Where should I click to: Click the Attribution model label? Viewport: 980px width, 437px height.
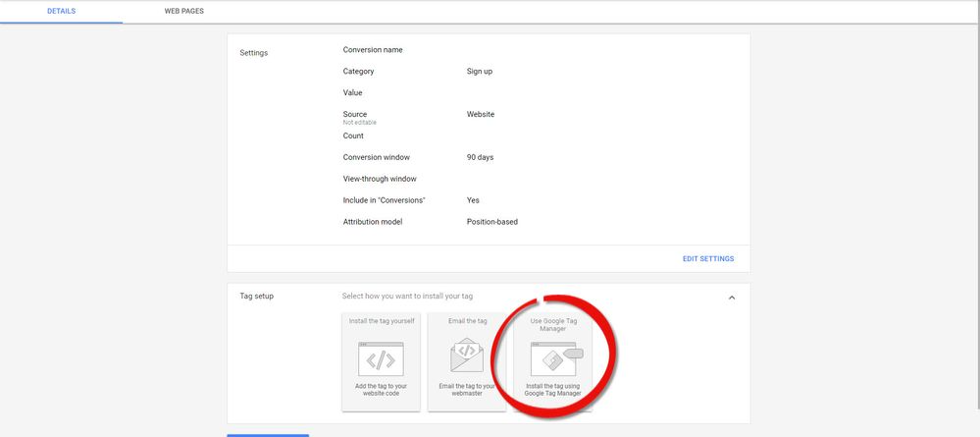pos(373,222)
